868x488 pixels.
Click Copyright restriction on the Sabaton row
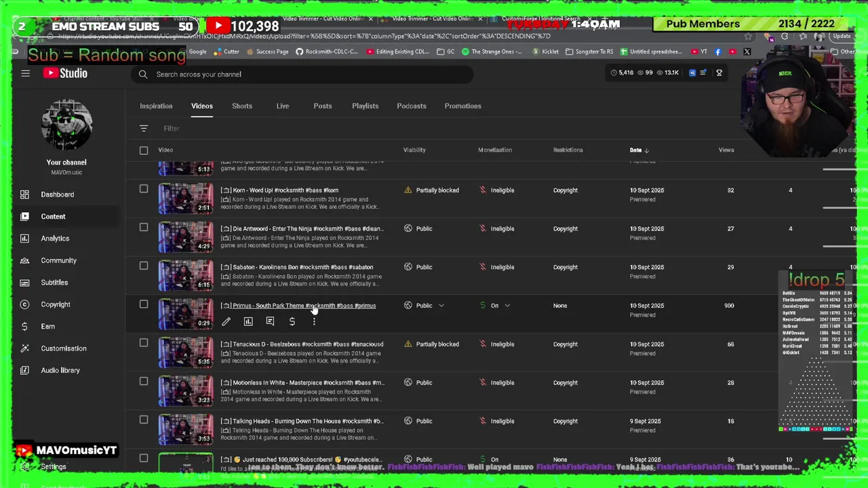pos(566,267)
